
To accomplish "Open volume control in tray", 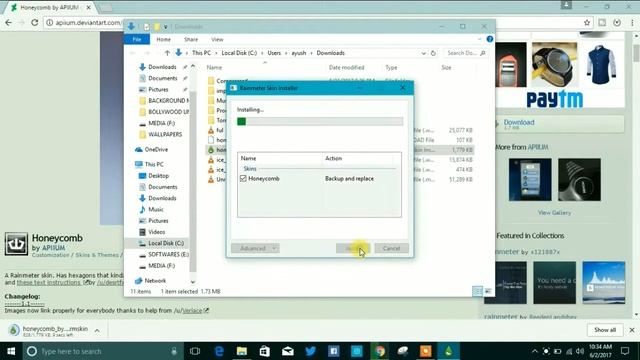I will point(580,351).
